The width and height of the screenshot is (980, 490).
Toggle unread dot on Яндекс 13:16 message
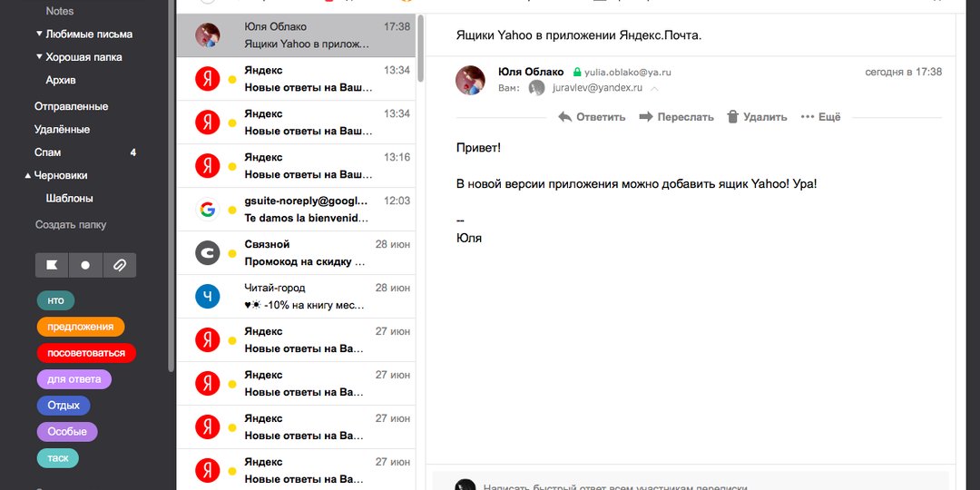pos(231,167)
